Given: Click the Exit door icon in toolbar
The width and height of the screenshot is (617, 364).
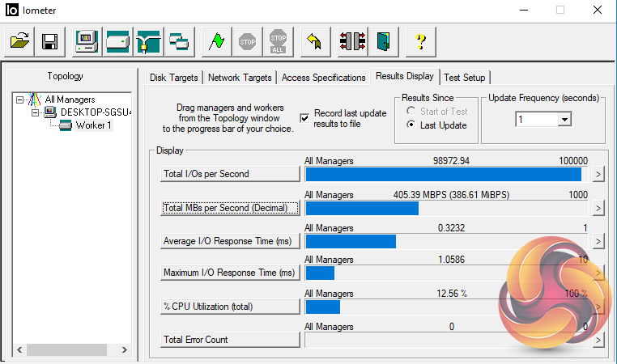Looking at the screenshot, I should [383, 40].
